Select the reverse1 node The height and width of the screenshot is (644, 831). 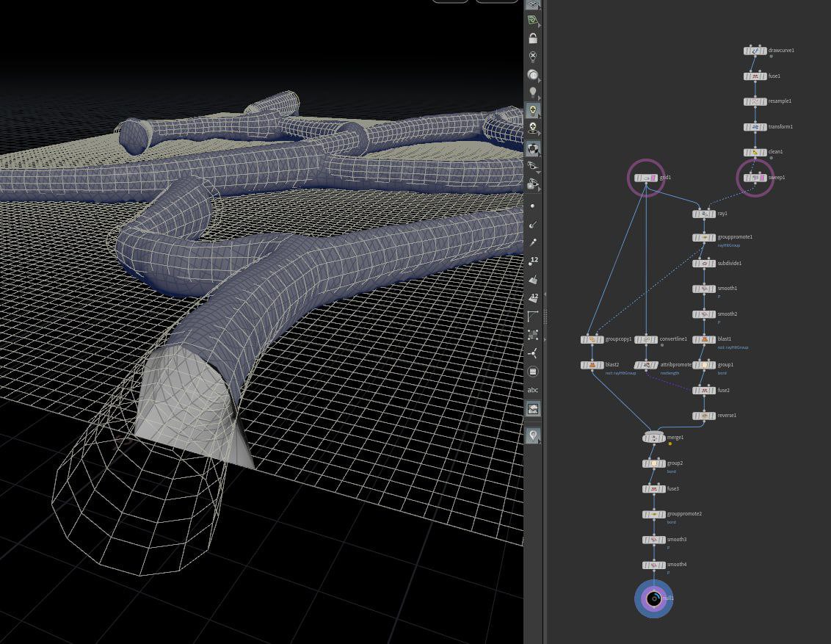click(704, 416)
